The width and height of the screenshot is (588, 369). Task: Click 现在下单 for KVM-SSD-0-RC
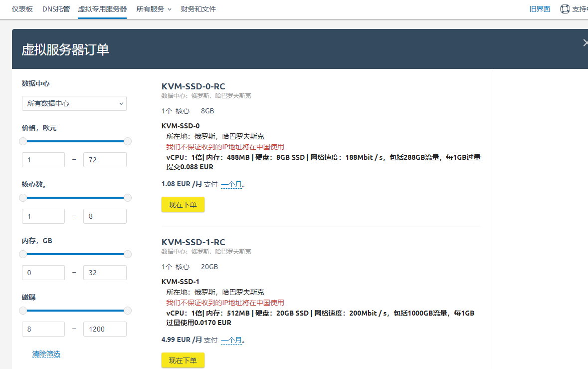tap(183, 204)
